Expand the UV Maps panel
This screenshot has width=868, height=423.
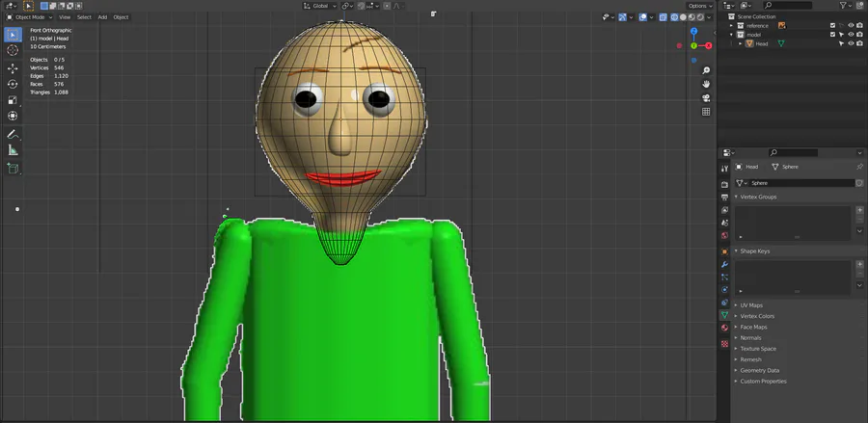[736, 305]
